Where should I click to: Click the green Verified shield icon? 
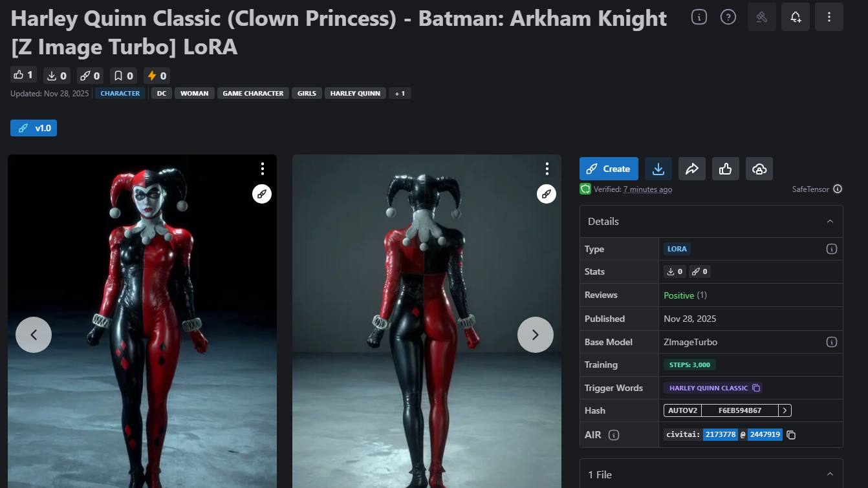pos(585,189)
